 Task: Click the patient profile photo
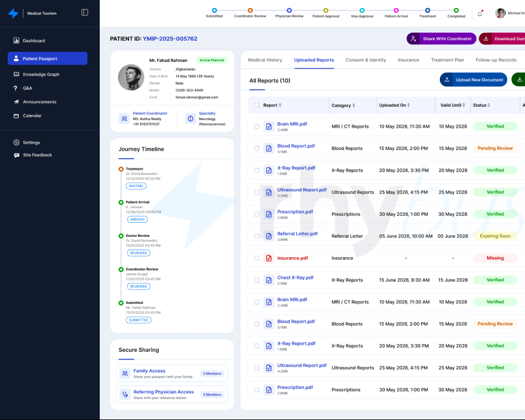[131, 78]
